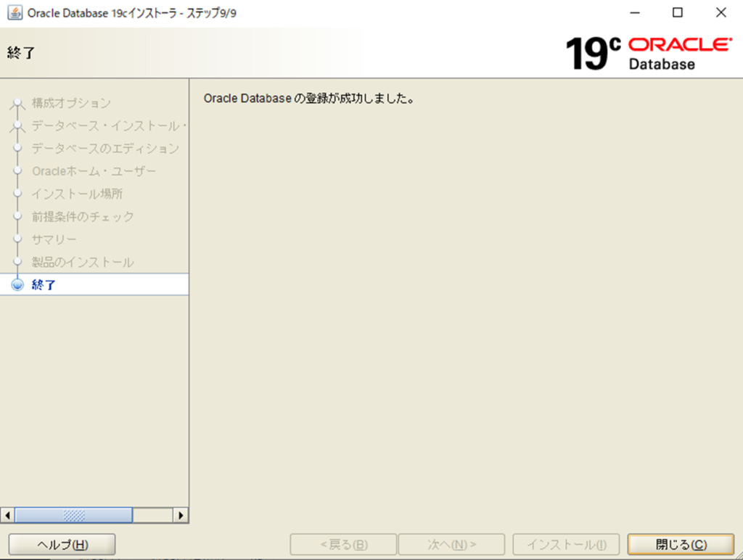Click the インストール(I) button
743x560 pixels.
(566, 545)
